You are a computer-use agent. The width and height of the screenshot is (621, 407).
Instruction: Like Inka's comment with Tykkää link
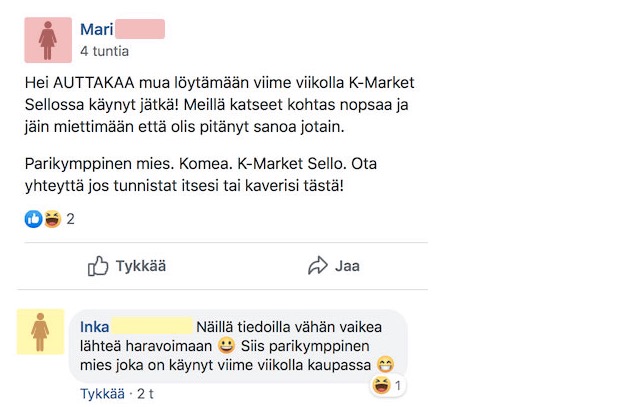(103, 394)
